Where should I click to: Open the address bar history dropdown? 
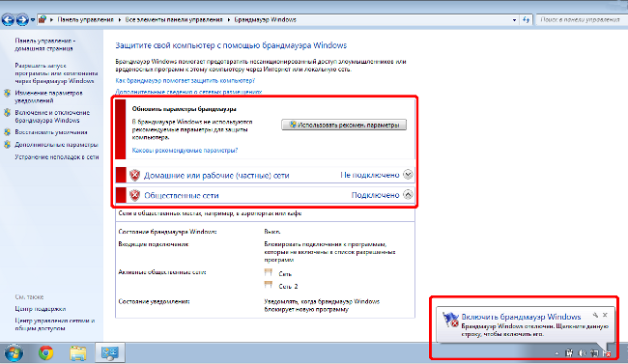(x=514, y=19)
